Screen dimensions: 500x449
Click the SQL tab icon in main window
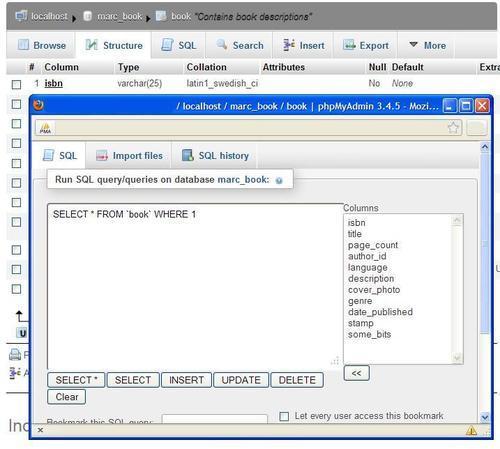[x=167, y=45]
